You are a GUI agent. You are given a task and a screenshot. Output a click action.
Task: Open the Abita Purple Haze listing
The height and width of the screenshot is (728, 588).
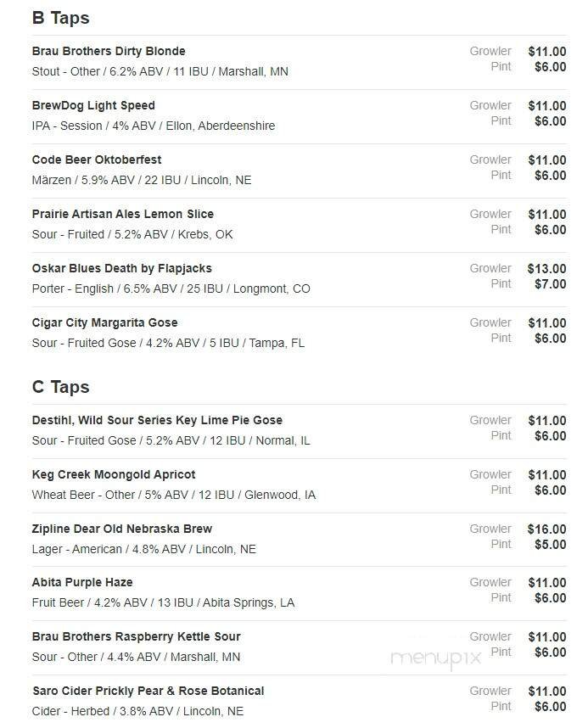coord(82,583)
